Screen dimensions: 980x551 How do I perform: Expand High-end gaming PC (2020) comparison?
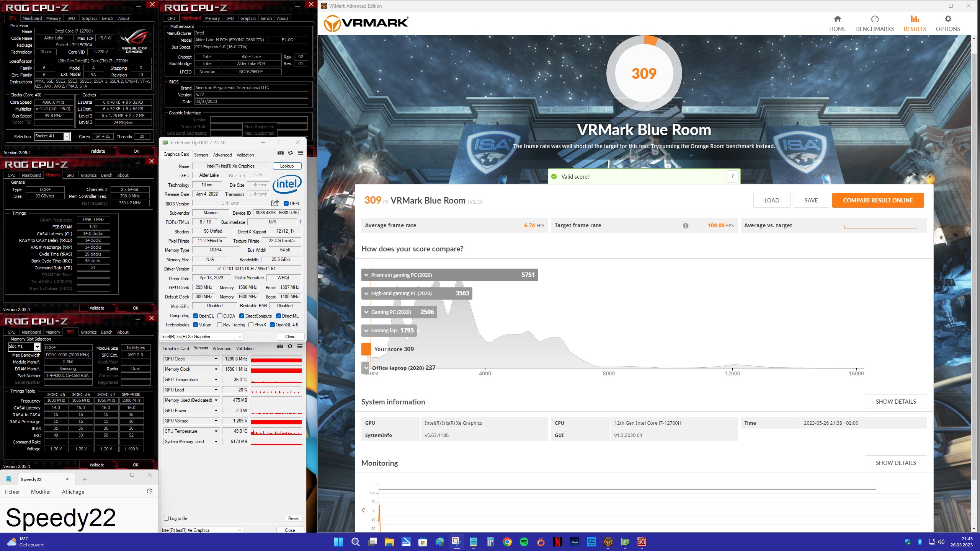click(x=416, y=293)
